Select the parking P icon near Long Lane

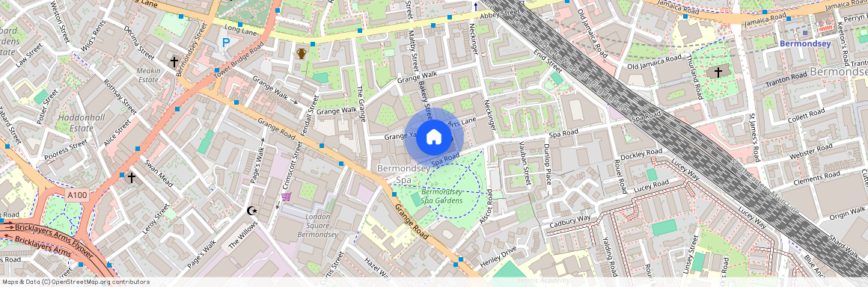click(x=226, y=43)
